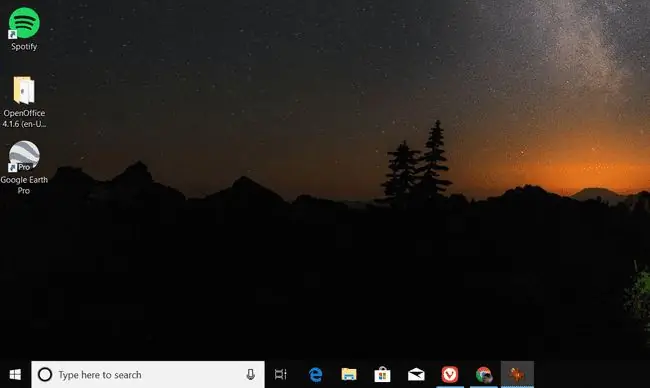
Task: Click the 'Spotify' icon label text
Action: (x=24, y=46)
